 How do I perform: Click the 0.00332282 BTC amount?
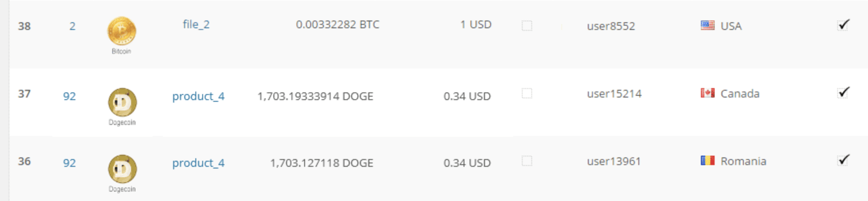click(x=337, y=24)
